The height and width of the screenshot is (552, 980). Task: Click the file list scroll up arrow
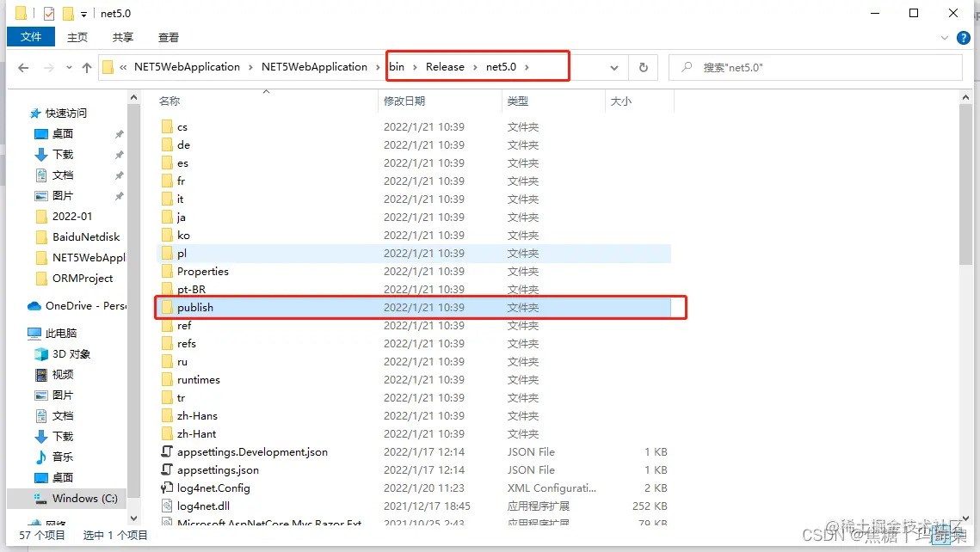(x=965, y=98)
